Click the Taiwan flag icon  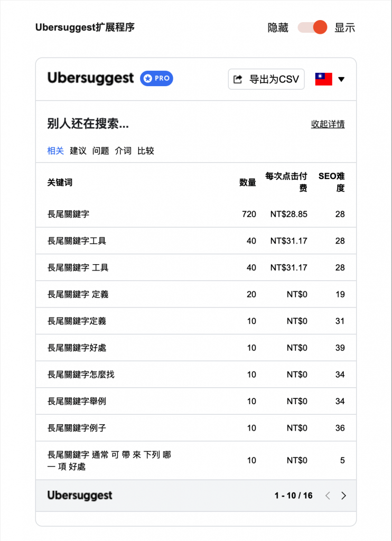(x=323, y=79)
